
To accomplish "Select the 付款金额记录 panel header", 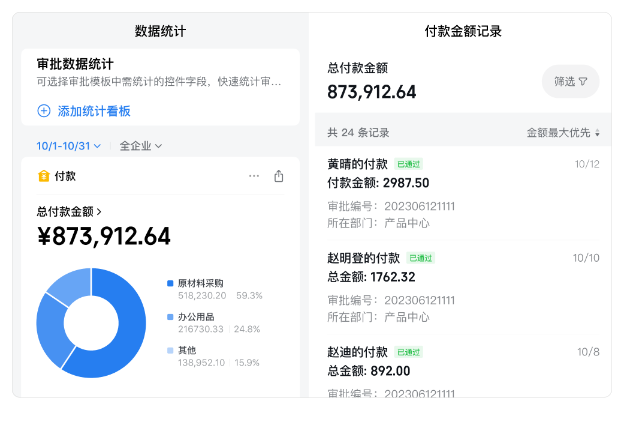I will coord(463,31).
